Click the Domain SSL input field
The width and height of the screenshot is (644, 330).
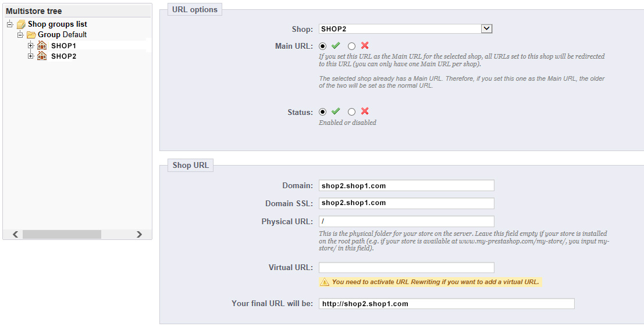[x=406, y=203]
